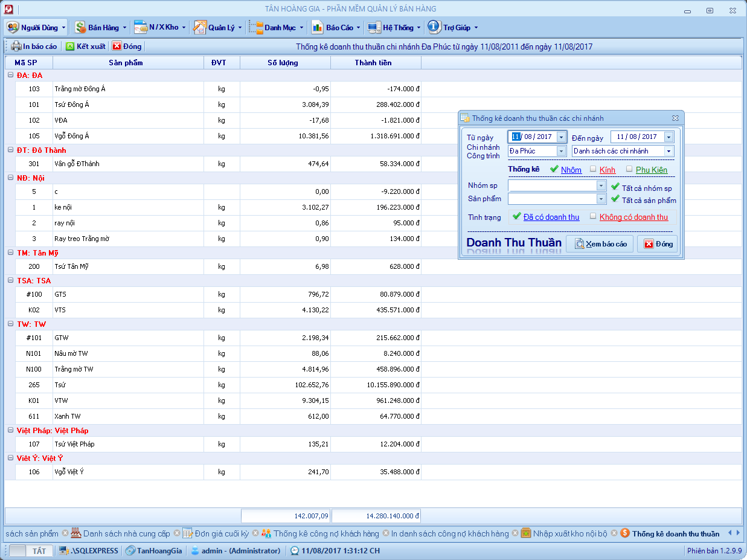Click the printer icon for In báo cáo
The width and height of the screenshot is (747, 560).
(x=16, y=47)
